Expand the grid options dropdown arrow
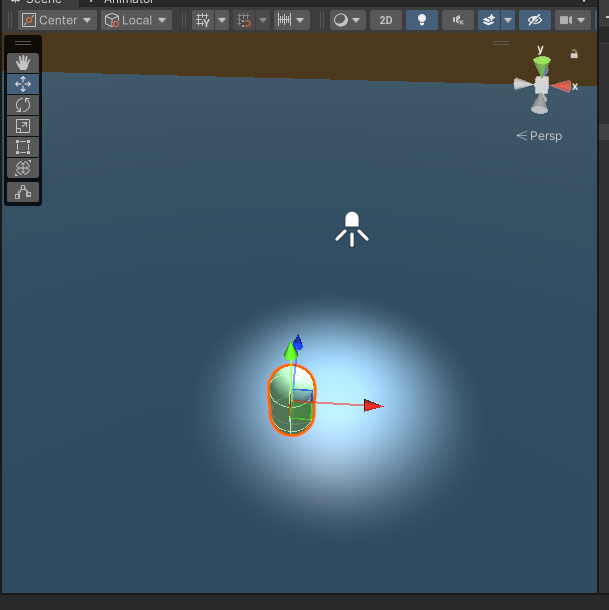This screenshot has width=609, height=610. click(x=222, y=20)
